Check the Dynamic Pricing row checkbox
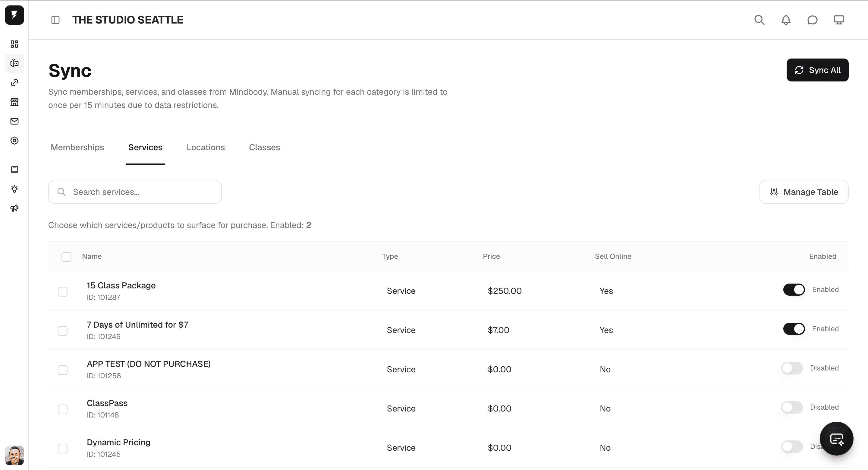This screenshot has width=868, height=470. (x=63, y=448)
